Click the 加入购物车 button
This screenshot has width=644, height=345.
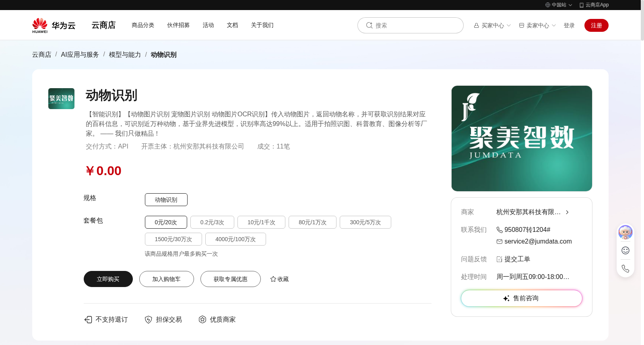tap(167, 279)
